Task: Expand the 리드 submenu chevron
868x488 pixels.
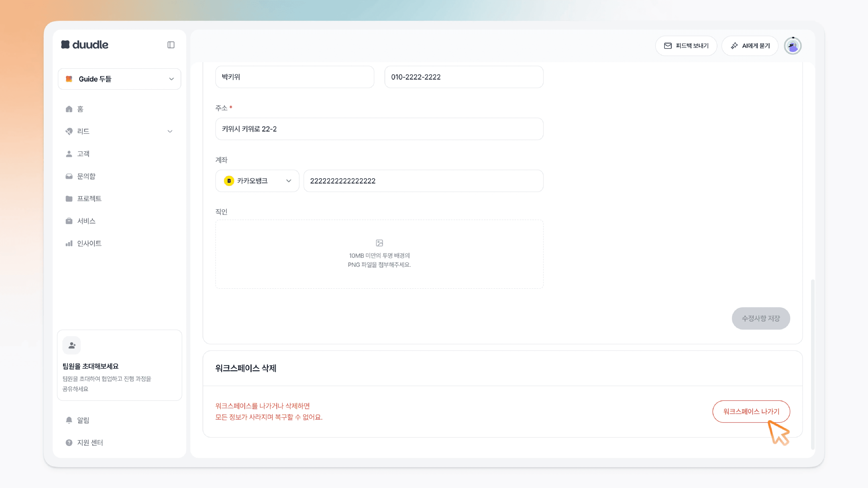Action: click(170, 131)
